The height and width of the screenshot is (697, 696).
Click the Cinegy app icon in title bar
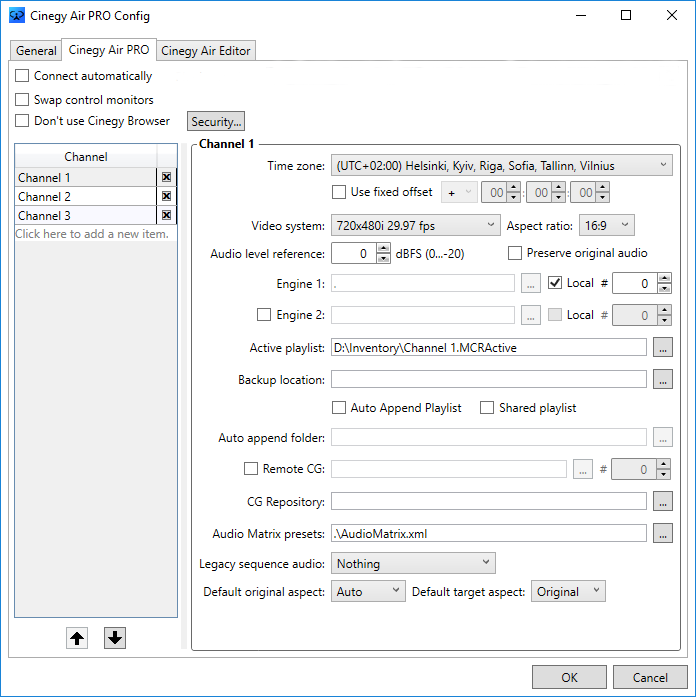[17, 15]
